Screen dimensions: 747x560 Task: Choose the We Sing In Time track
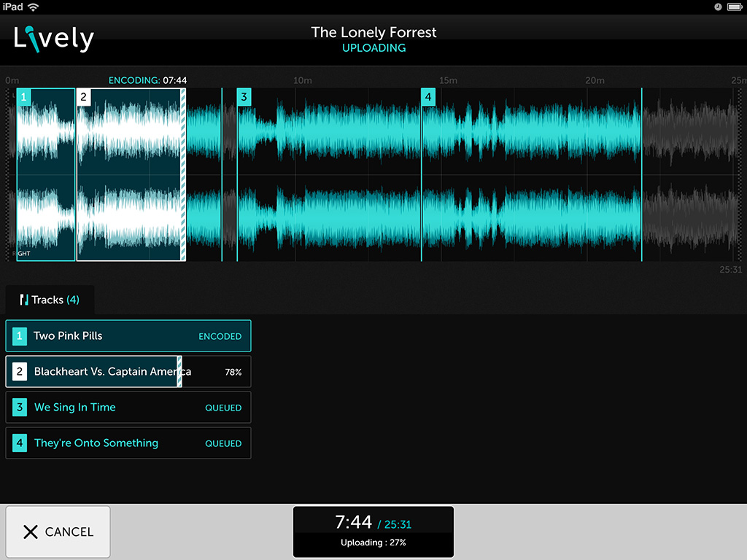128,408
